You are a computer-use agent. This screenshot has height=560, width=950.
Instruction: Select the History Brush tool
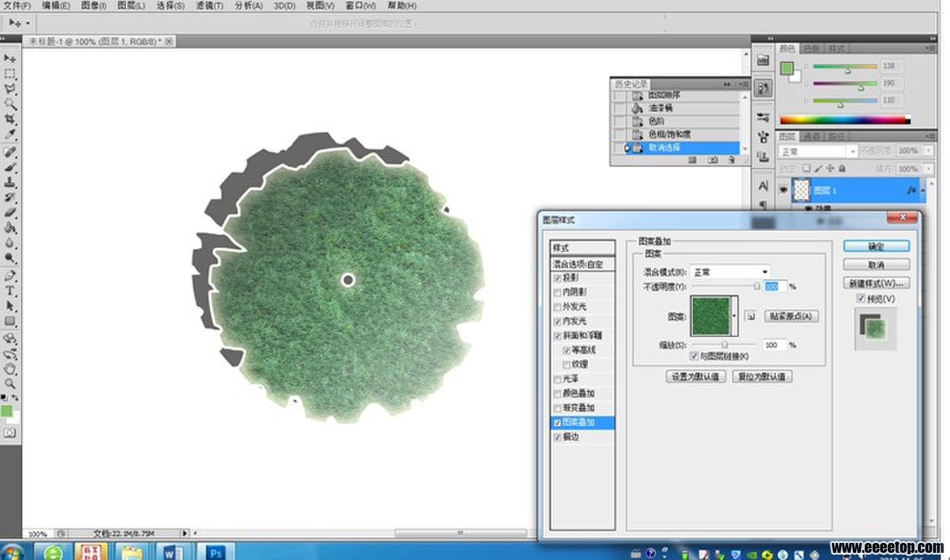coord(10,197)
